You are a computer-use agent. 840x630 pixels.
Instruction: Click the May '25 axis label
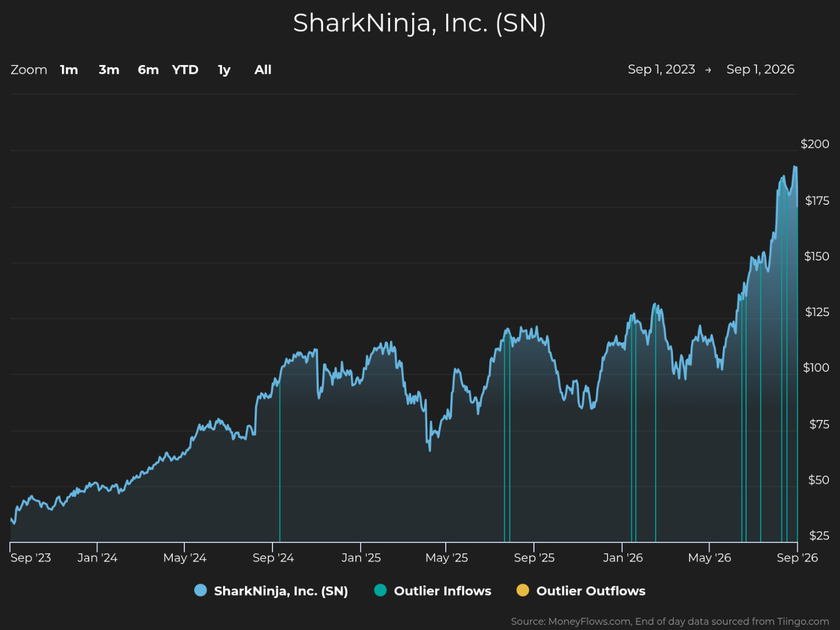[446, 557]
